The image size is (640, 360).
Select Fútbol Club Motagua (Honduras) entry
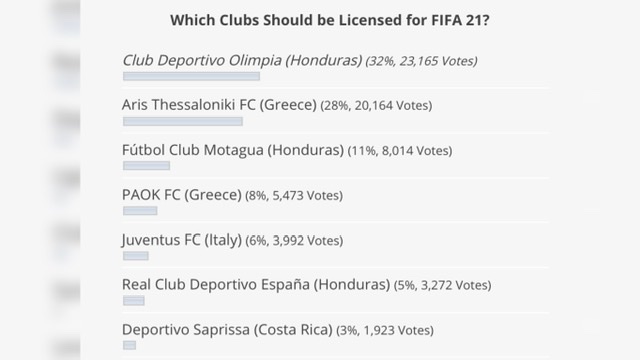point(233,150)
